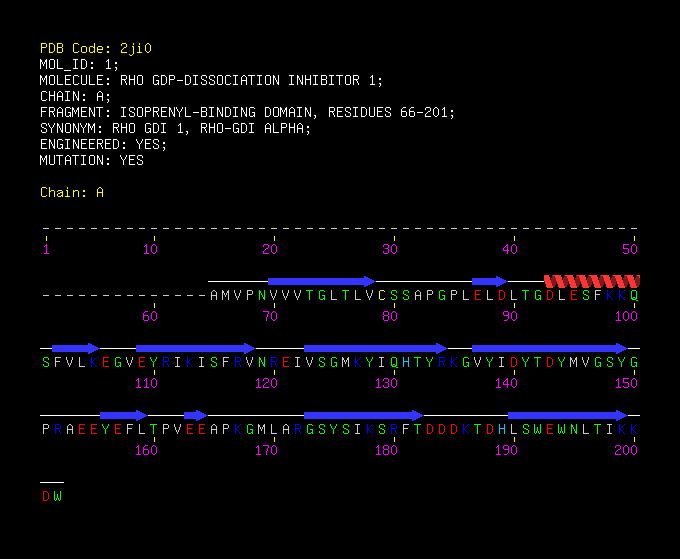Click the 'MUTATION: YES' line

92,160
